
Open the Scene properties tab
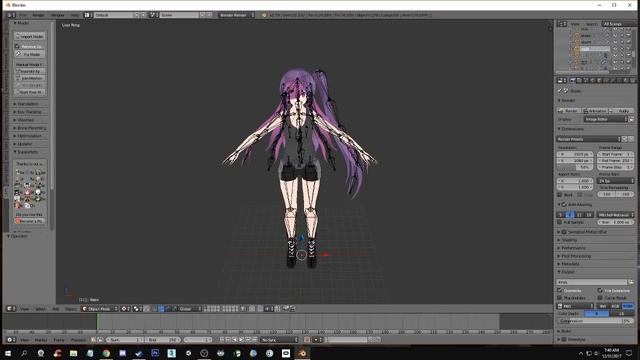tap(586, 80)
